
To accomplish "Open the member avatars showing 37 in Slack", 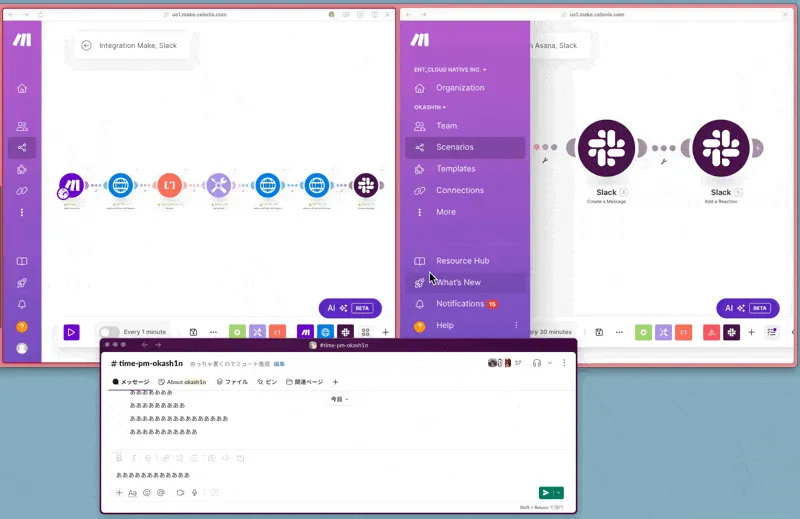I will point(505,363).
